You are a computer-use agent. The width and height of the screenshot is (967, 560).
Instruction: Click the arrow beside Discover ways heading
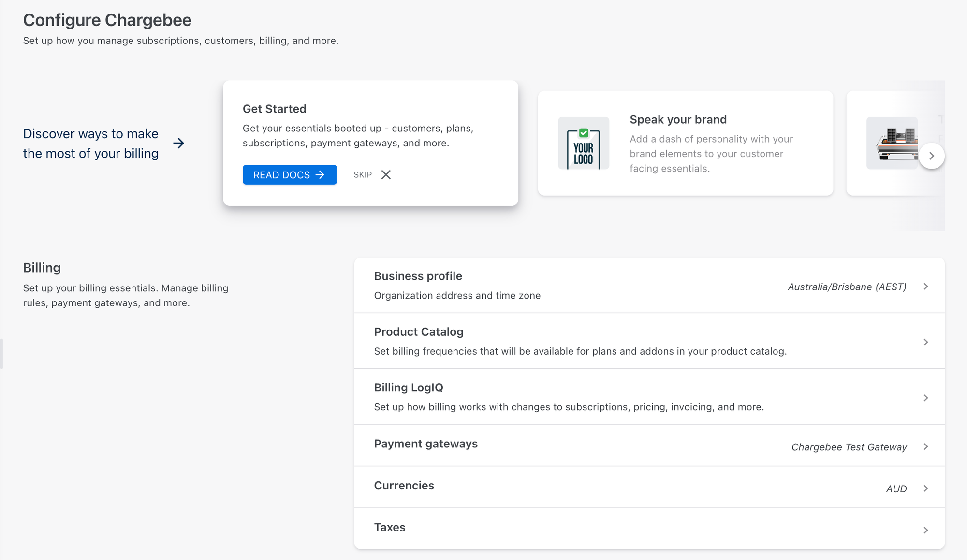point(179,143)
